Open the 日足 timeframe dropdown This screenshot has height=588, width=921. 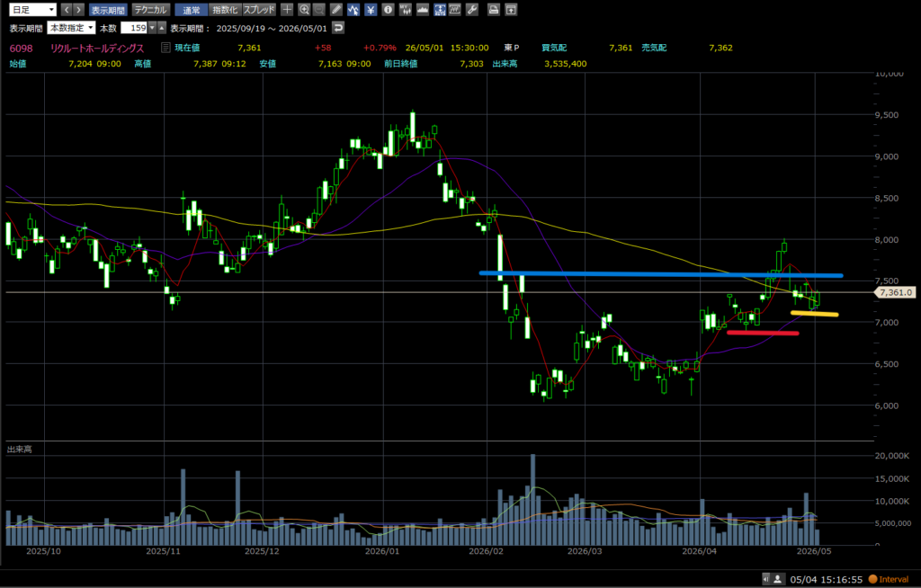(x=33, y=9)
